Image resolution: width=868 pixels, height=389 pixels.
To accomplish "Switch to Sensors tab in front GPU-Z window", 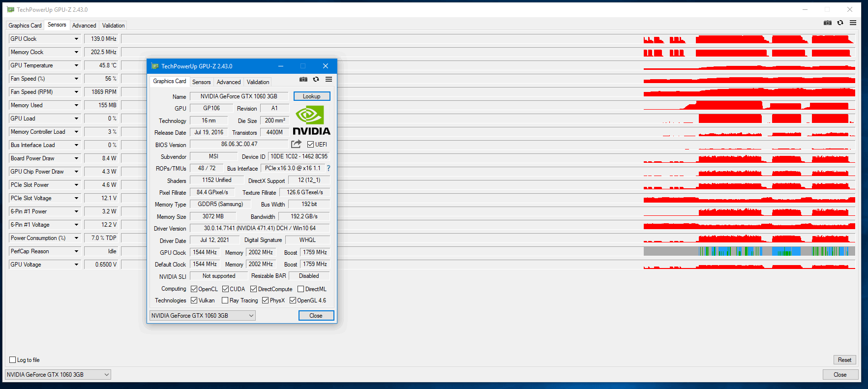I will pyautogui.click(x=202, y=82).
